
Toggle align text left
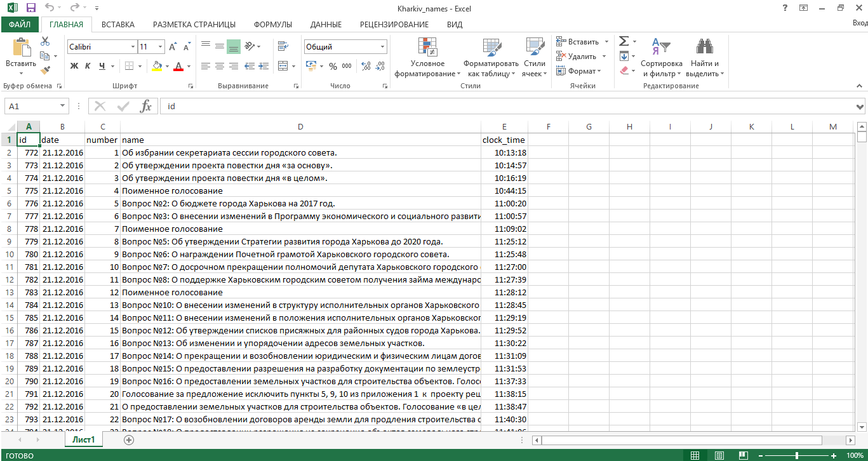click(x=205, y=66)
